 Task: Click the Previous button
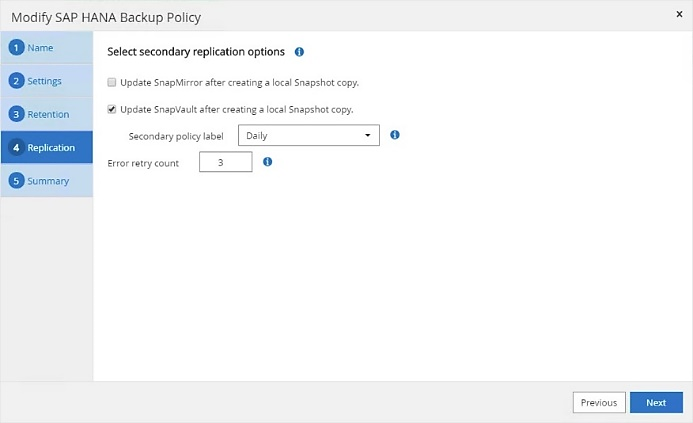point(599,402)
